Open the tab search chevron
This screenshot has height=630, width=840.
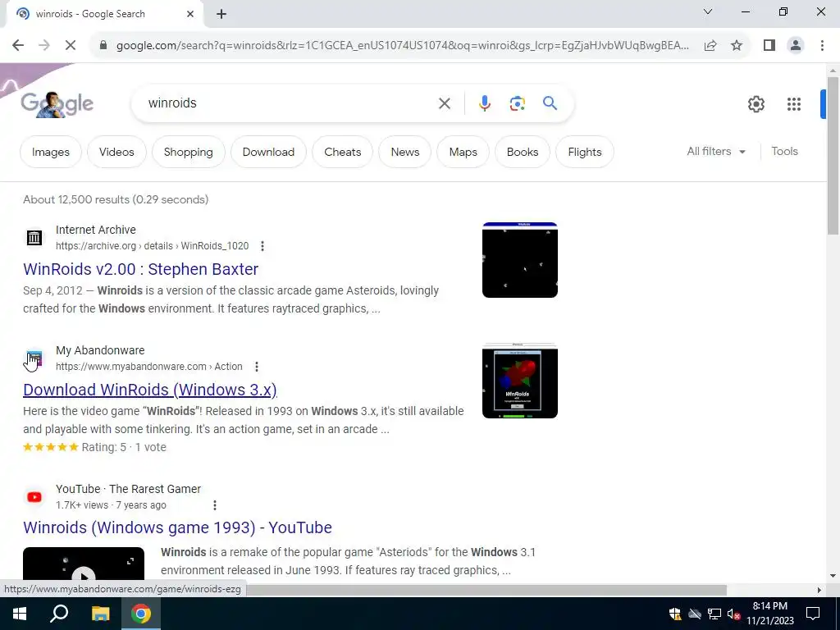[x=708, y=11]
